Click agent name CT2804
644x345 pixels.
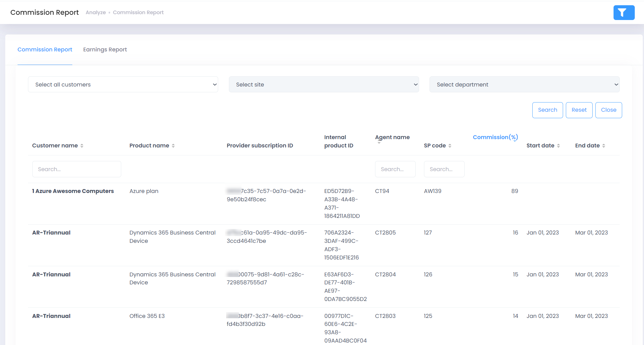click(x=385, y=275)
